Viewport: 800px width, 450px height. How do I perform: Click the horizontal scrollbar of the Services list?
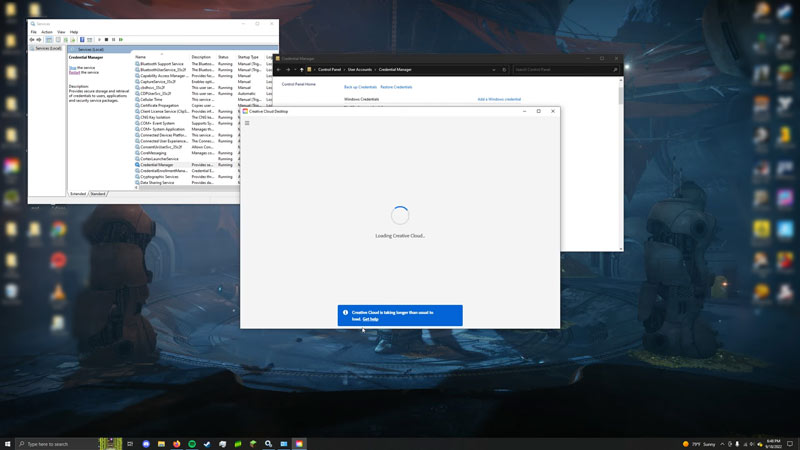pos(187,188)
